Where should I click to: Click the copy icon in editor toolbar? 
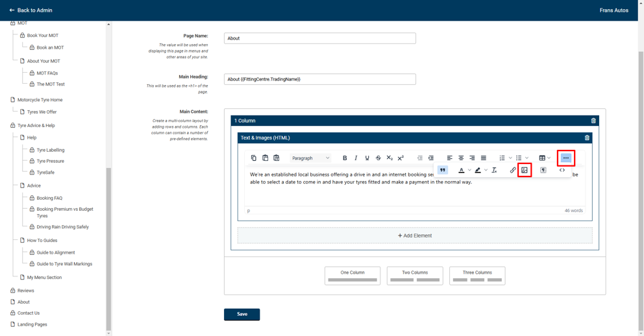pyautogui.click(x=254, y=158)
